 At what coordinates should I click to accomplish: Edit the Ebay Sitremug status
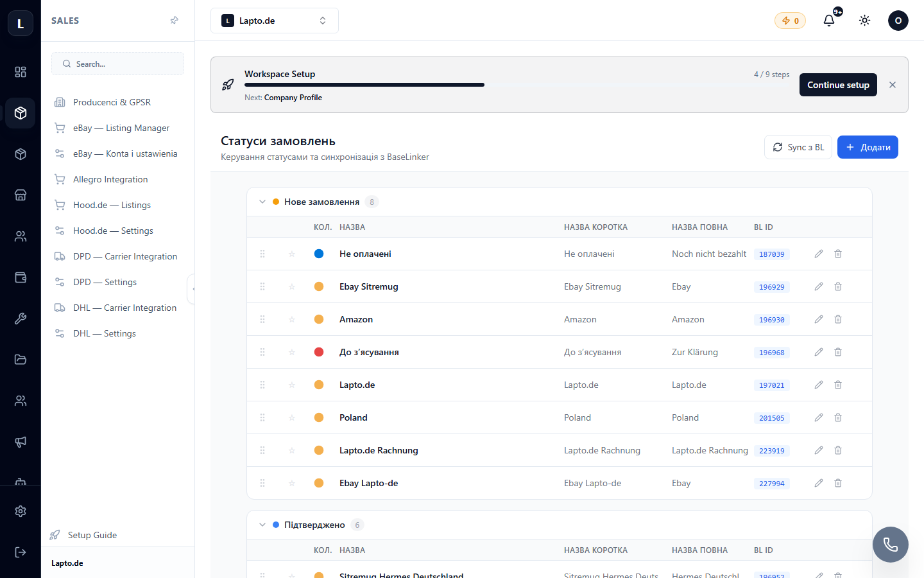(x=819, y=286)
